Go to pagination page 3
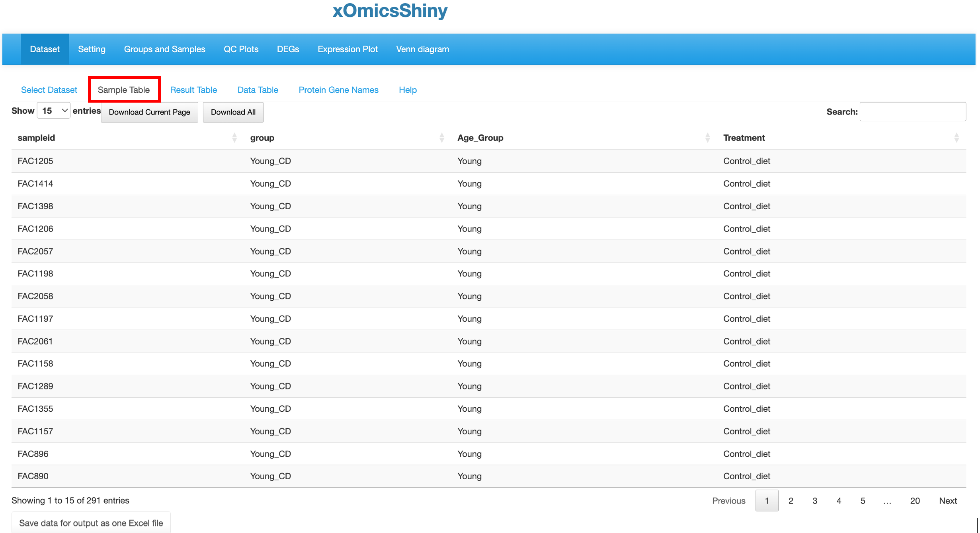The width and height of the screenshot is (980, 533). (814, 501)
